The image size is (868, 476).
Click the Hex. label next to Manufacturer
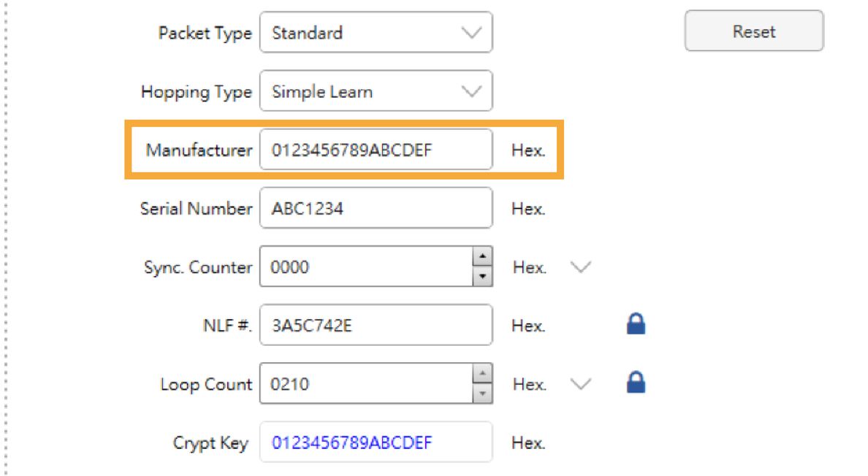click(528, 150)
